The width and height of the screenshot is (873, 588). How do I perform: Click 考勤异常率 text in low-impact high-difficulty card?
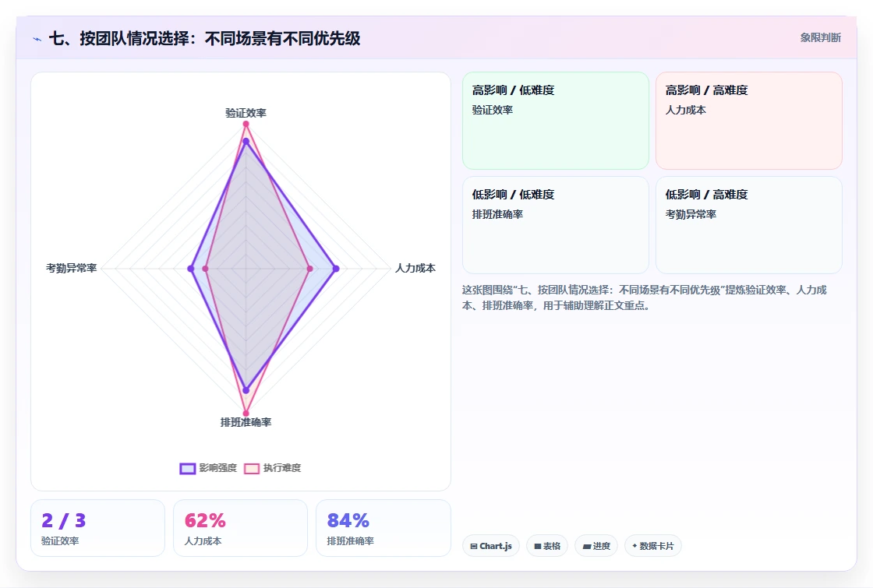[691, 214]
